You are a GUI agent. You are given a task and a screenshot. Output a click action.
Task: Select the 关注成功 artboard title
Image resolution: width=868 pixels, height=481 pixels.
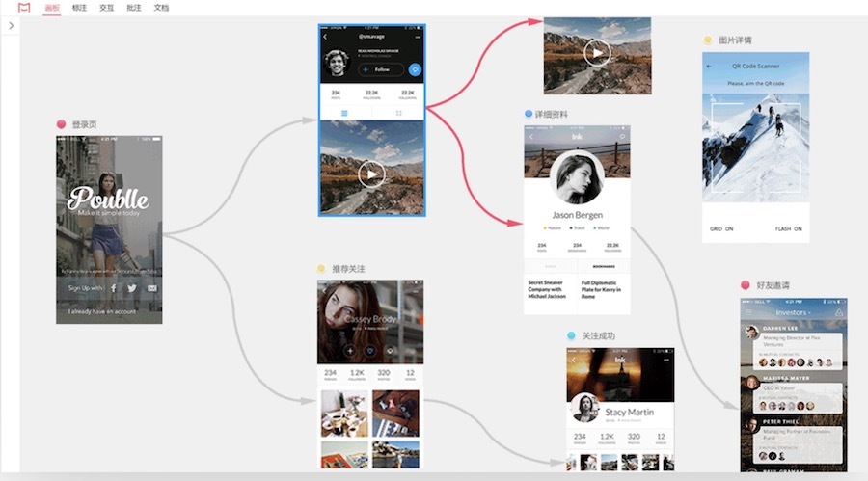598,335
